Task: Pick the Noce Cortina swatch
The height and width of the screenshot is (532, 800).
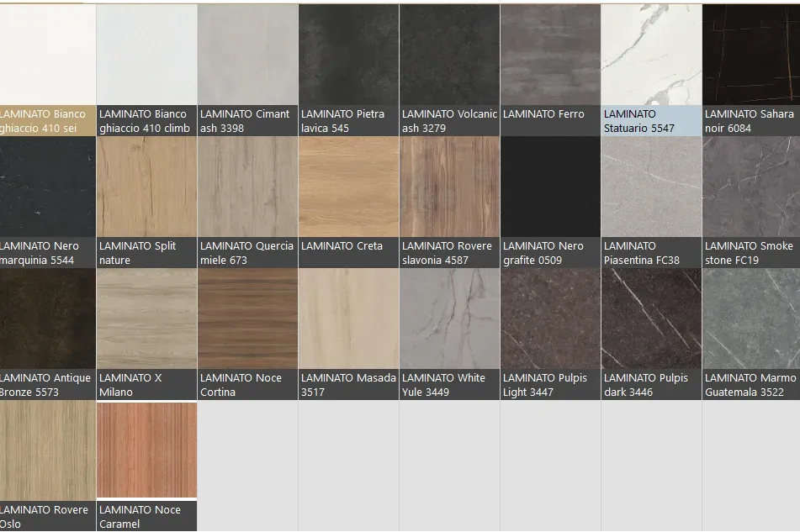Action: coord(248,319)
